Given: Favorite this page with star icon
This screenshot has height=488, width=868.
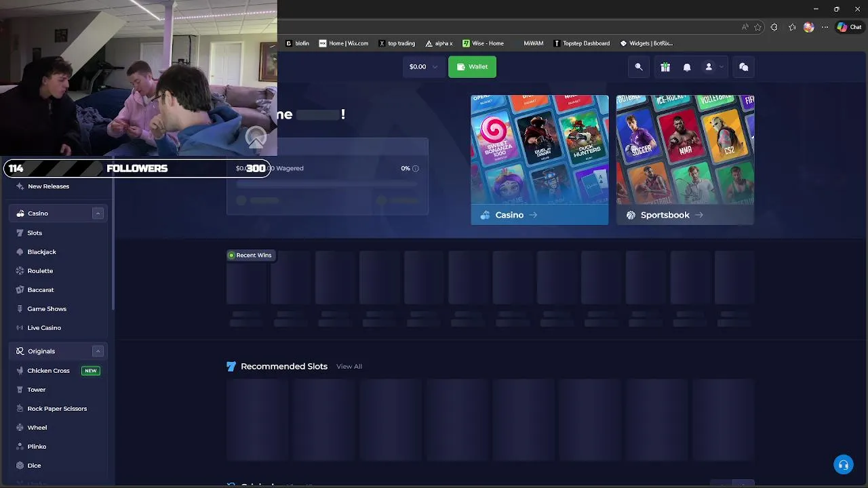Looking at the screenshot, I should click(x=757, y=27).
